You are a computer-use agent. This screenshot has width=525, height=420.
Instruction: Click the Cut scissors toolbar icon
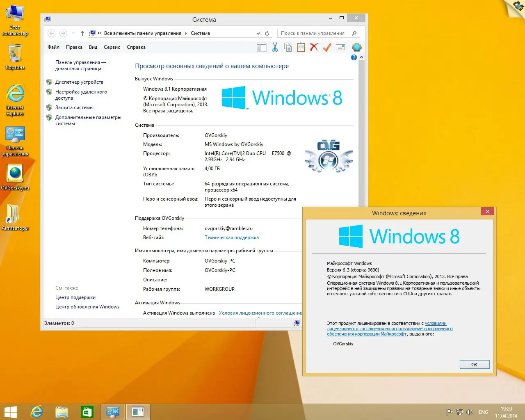pyautogui.click(x=275, y=48)
